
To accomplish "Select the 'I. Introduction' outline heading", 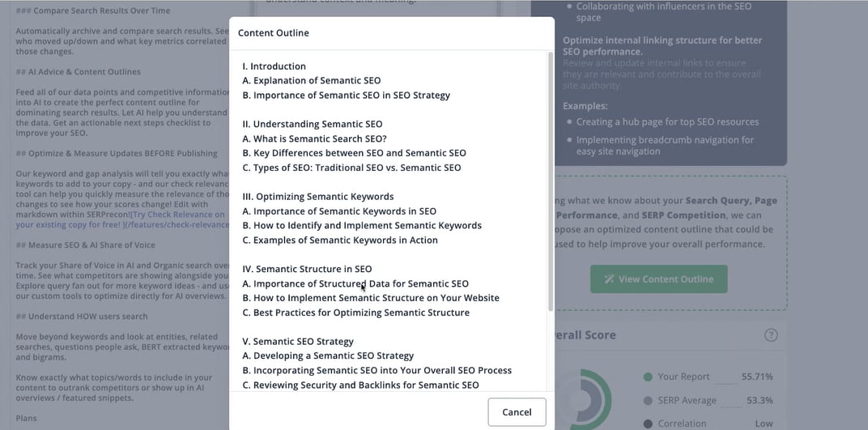I will coord(274,66).
